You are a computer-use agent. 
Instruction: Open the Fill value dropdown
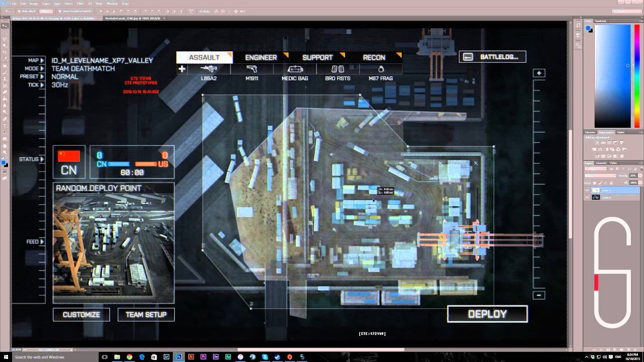640,183
